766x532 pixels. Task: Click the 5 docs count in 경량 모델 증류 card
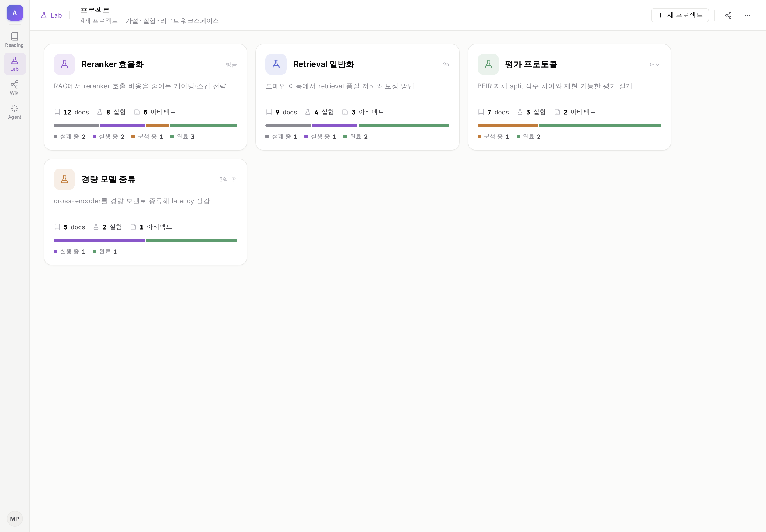(x=70, y=227)
